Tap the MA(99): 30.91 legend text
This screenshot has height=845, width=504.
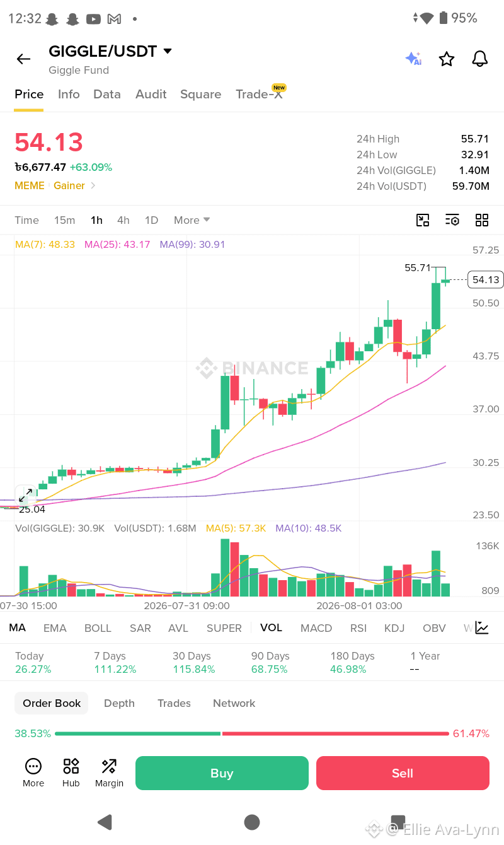coord(192,244)
